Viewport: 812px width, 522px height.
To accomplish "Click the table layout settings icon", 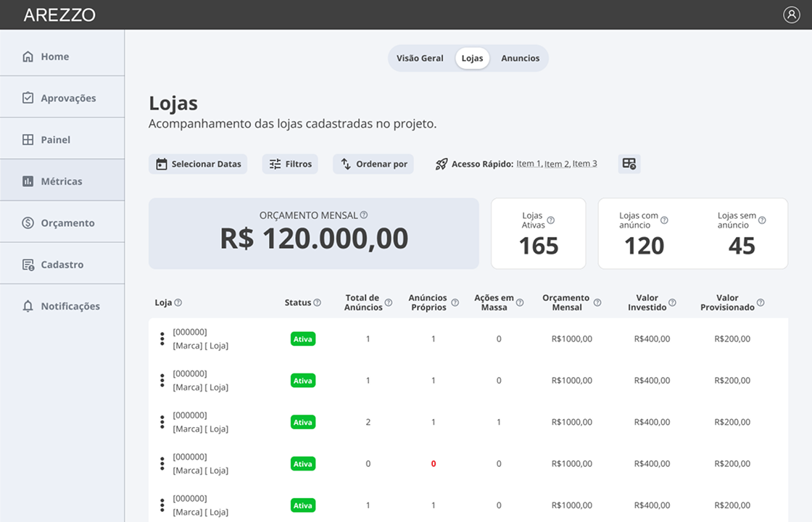I will click(629, 164).
